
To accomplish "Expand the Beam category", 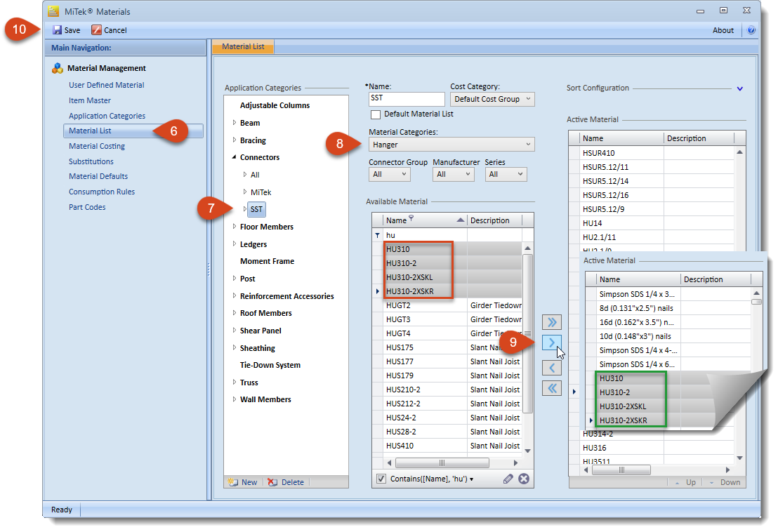I will tap(235, 122).
